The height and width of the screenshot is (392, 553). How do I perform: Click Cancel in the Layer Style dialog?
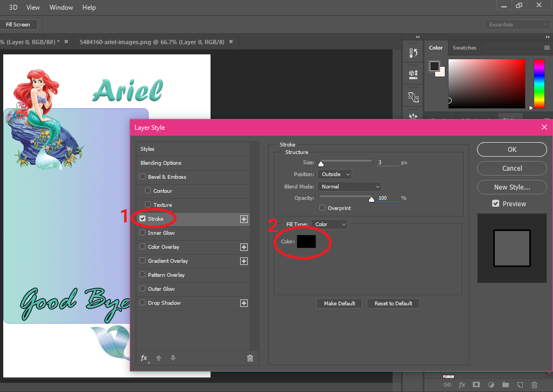pos(512,169)
